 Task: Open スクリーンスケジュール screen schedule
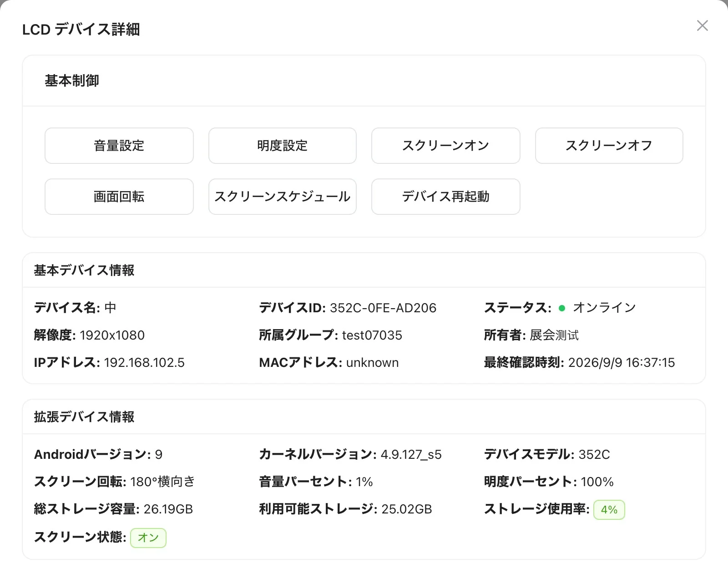point(283,197)
